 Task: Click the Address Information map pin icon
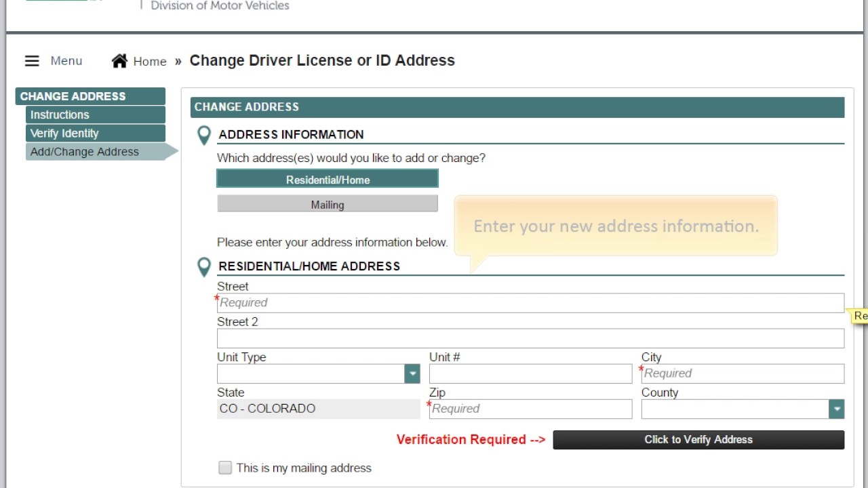point(203,135)
